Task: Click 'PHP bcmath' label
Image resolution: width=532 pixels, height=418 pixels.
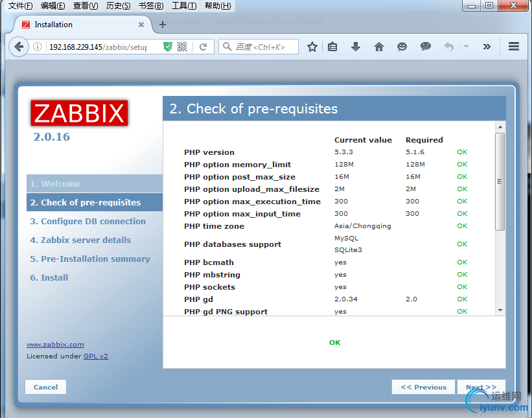Action: tap(209, 262)
